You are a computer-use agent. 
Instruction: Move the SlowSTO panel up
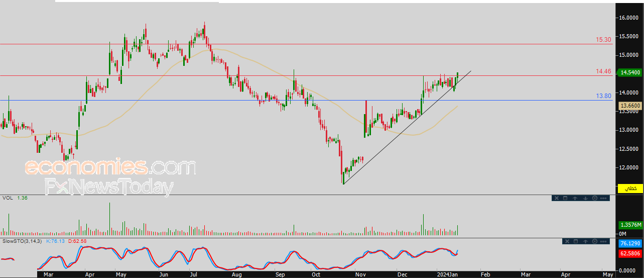pos(585,241)
